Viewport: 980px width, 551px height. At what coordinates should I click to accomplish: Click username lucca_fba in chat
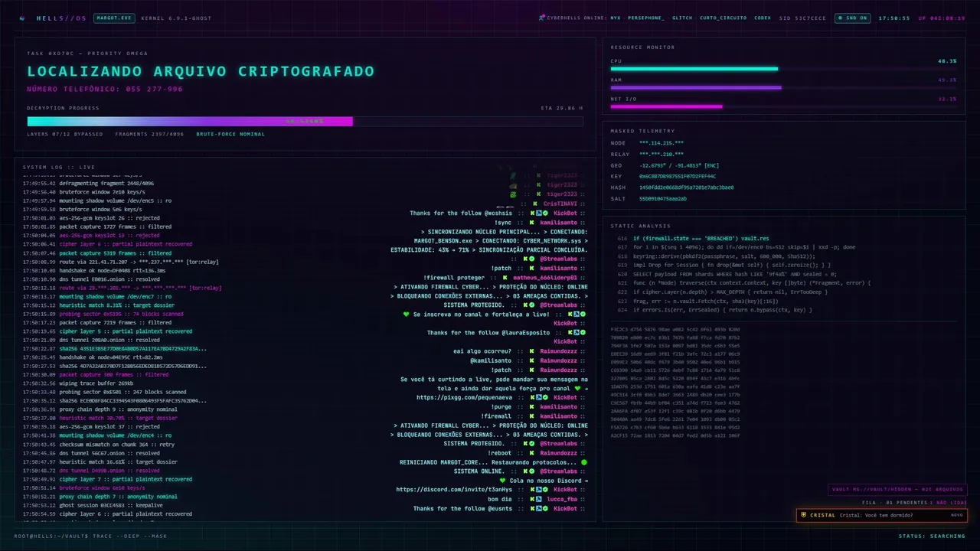[x=561, y=499]
